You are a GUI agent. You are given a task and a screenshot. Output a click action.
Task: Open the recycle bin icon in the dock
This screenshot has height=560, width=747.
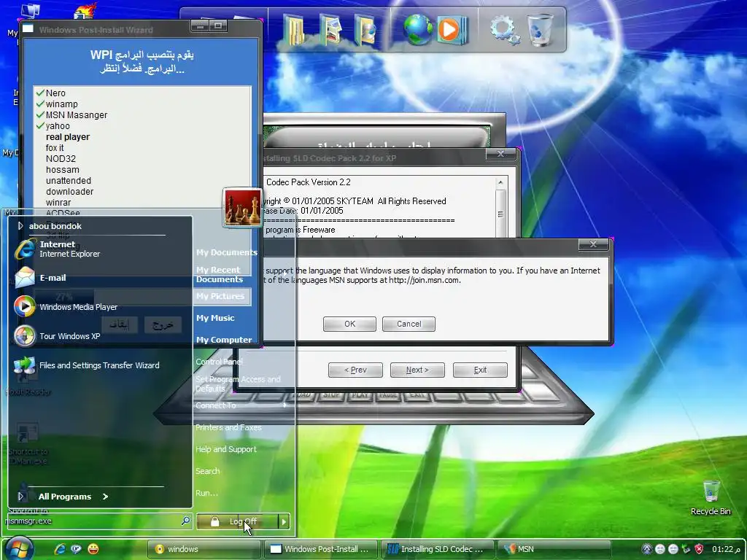pyautogui.click(x=541, y=29)
